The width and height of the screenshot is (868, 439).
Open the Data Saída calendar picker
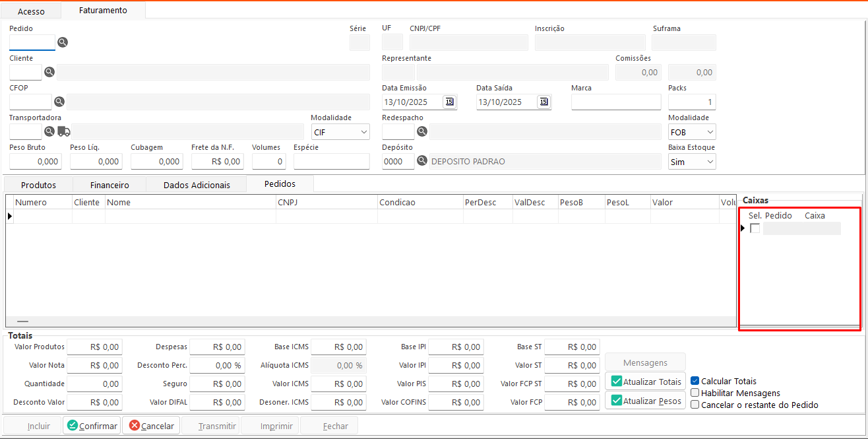coord(543,102)
